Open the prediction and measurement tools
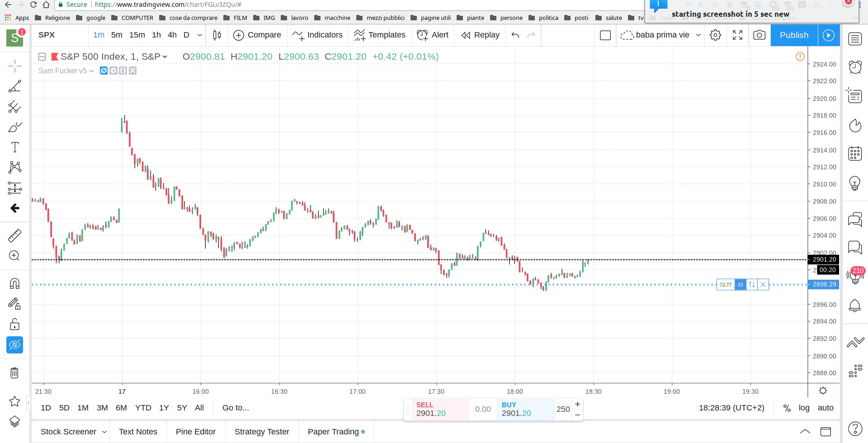This screenshot has height=443, width=868. click(14, 188)
